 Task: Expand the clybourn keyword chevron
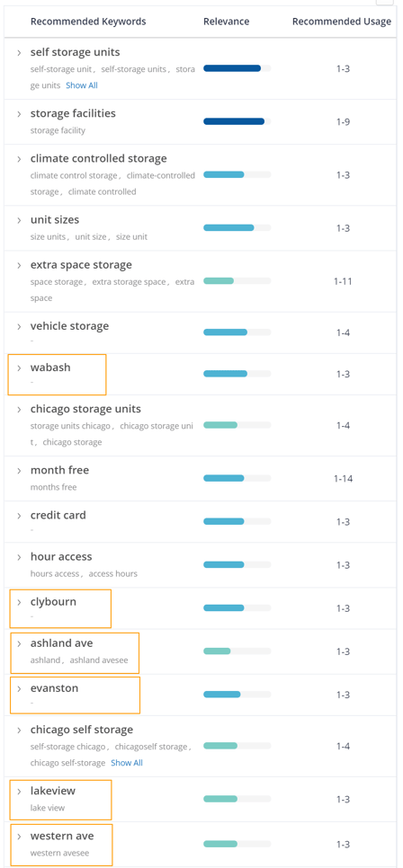[x=19, y=602]
